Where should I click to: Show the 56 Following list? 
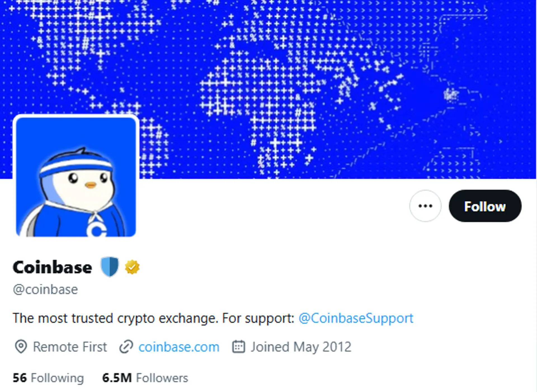tap(48, 378)
